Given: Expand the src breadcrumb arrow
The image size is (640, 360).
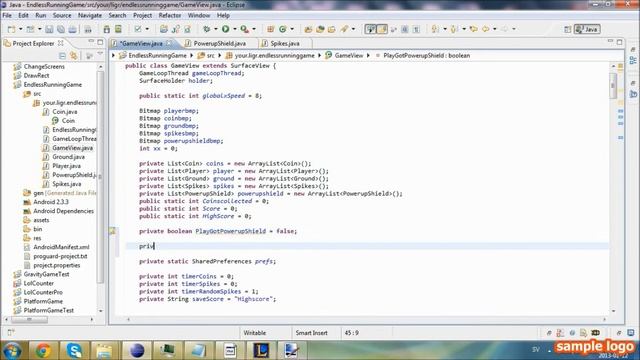Looking at the screenshot, I should click(x=220, y=56).
